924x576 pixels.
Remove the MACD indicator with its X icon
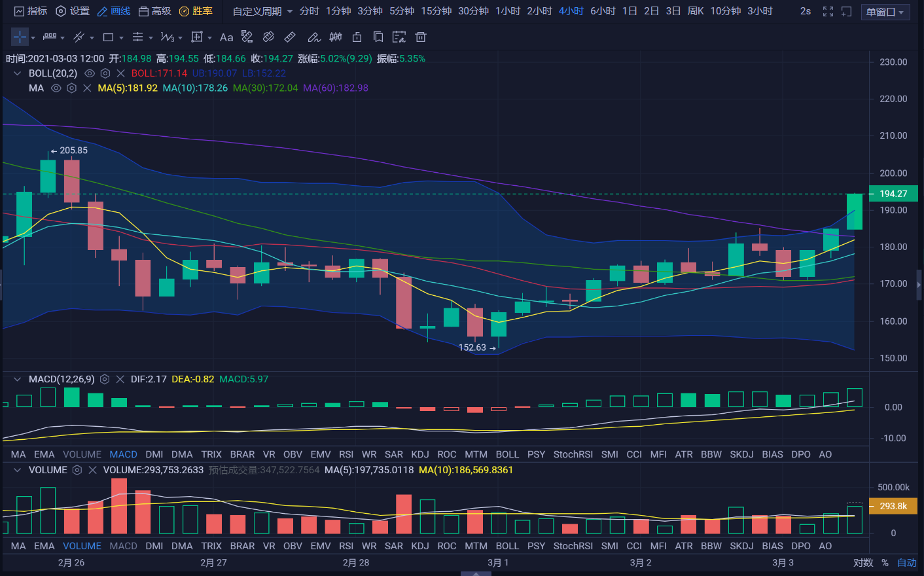120,379
